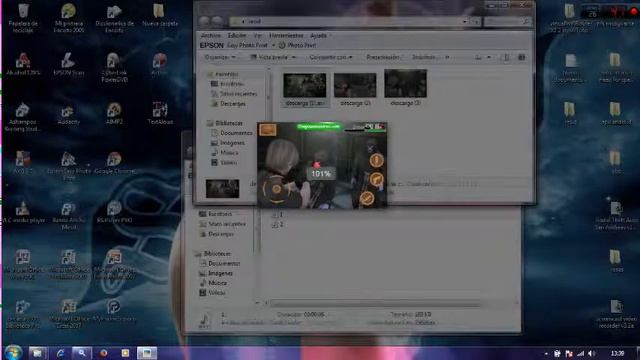
Task: Launch the AIMP2 desktop shortcut
Action: (x=114, y=114)
